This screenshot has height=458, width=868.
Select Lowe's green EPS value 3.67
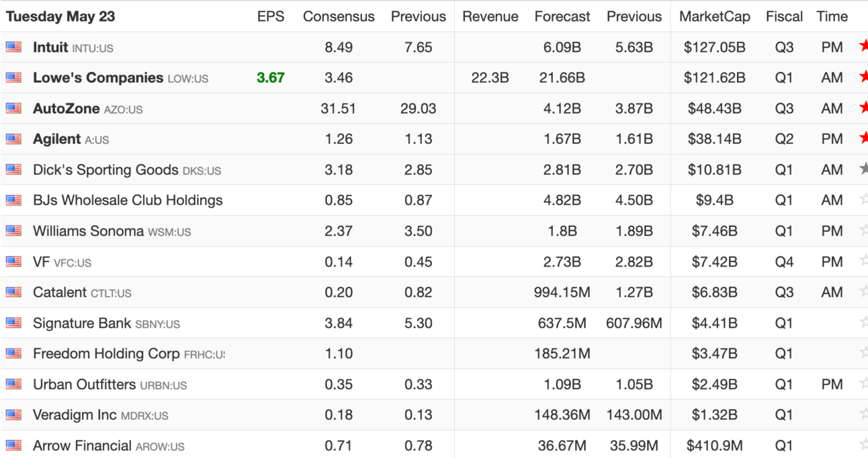[x=271, y=78]
